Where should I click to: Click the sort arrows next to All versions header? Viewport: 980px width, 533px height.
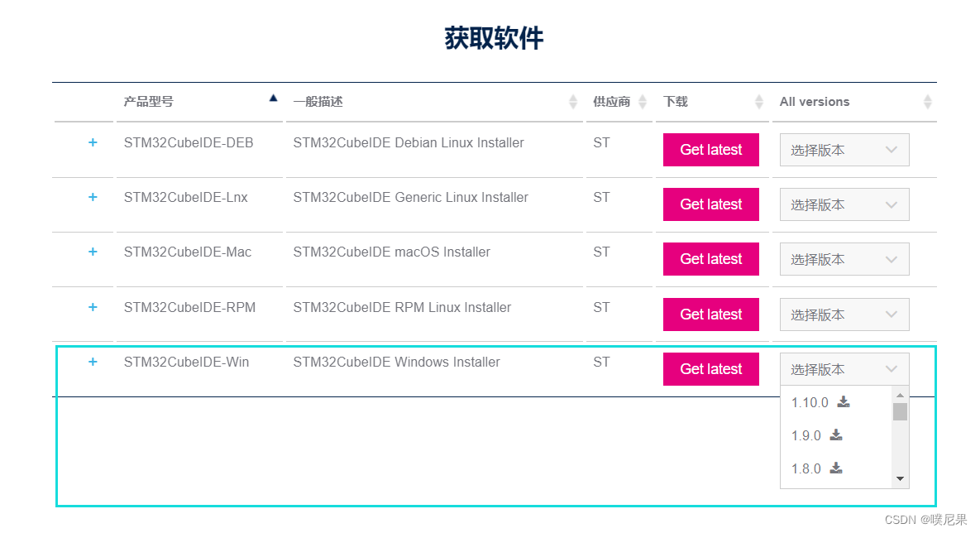tap(928, 101)
